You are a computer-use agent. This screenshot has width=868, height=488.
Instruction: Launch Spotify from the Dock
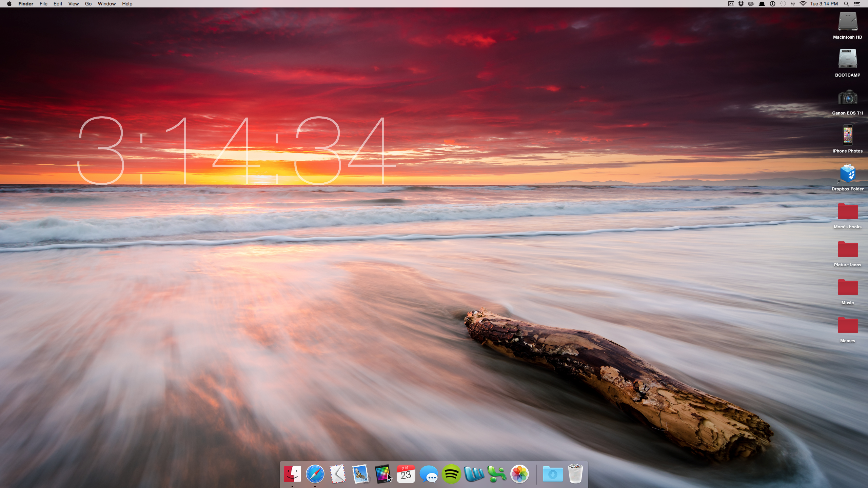451,474
